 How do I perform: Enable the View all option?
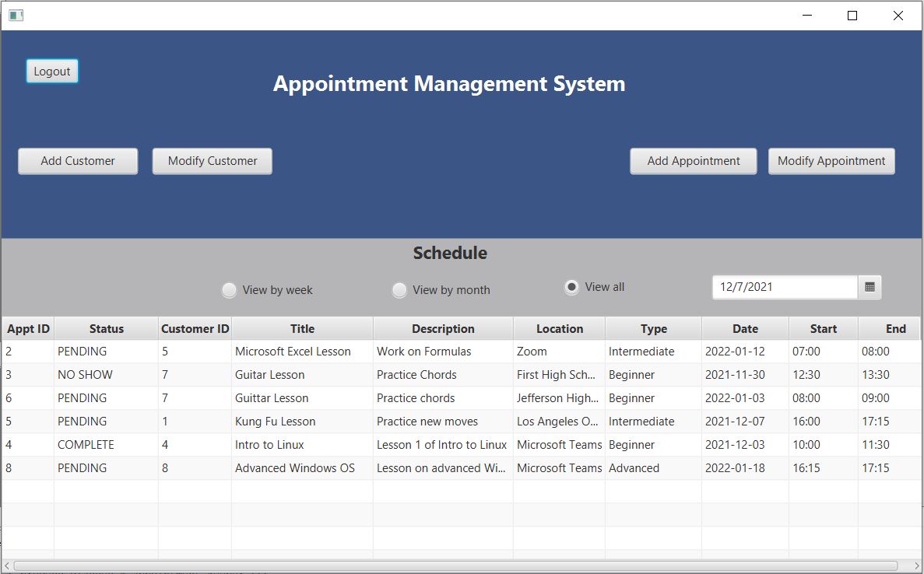tap(571, 286)
